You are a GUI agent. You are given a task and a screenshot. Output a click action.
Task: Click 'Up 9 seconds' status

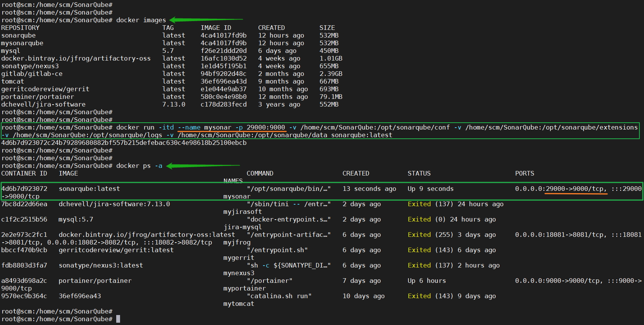click(431, 189)
